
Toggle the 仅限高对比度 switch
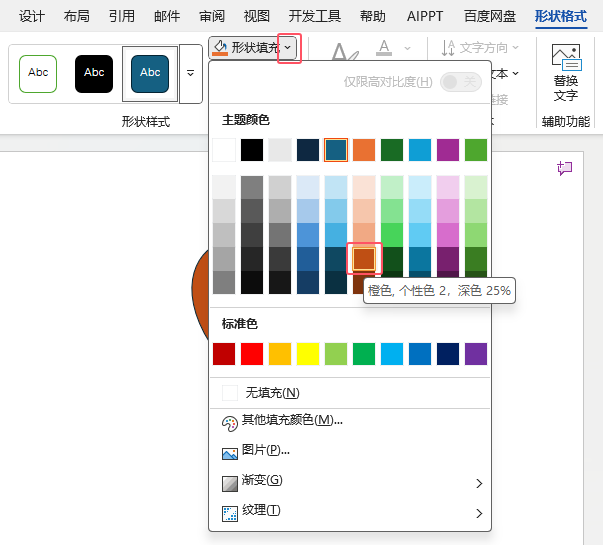click(x=461, y=82)
